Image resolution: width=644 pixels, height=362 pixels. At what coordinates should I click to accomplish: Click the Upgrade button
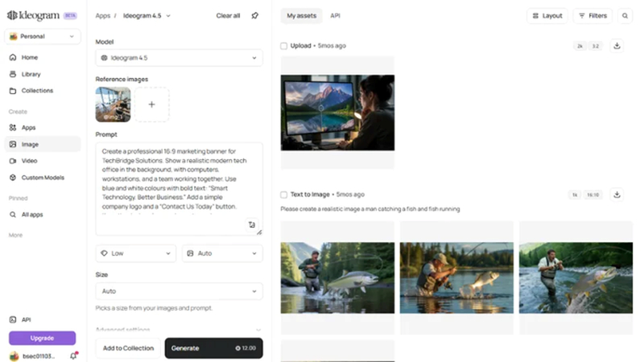point(43,338)
